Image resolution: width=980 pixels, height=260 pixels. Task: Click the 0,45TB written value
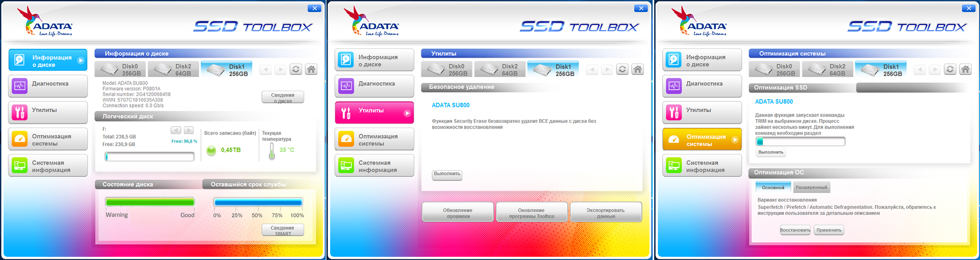(x=231, y=150)
